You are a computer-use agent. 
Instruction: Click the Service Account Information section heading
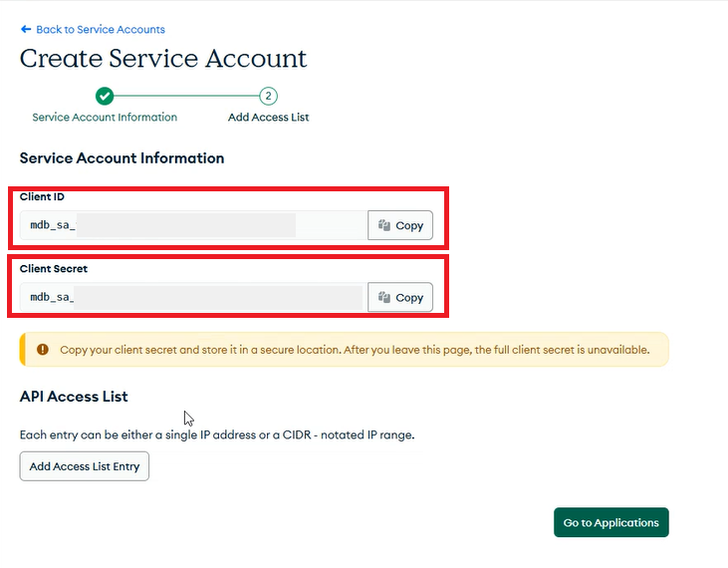(x=121, y=158)
